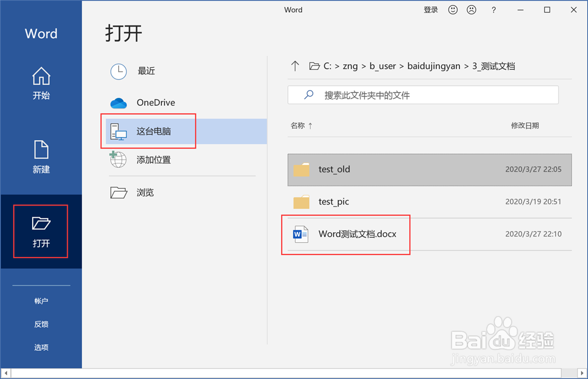Sign in using the 登录 link
The image size is (588, 379).
(430, 9)
